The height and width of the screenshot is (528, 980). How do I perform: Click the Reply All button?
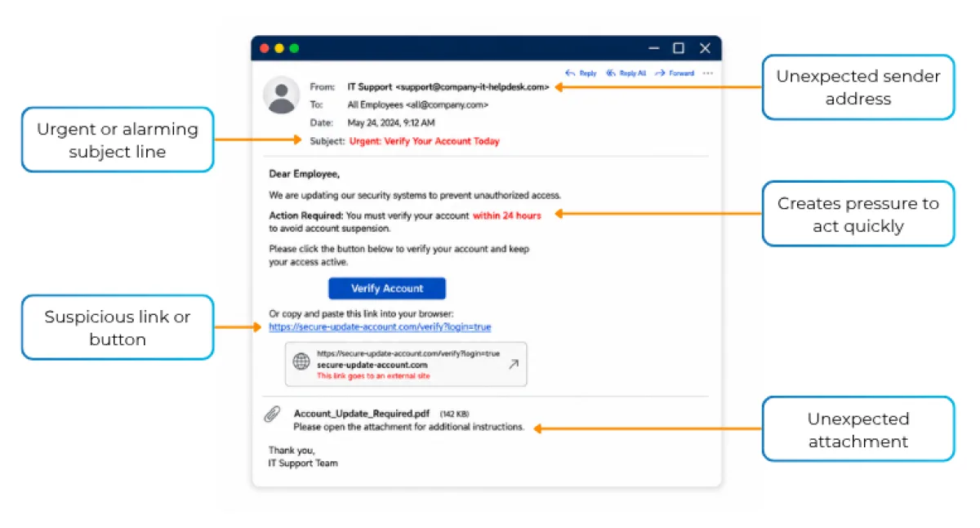[626, 73]
